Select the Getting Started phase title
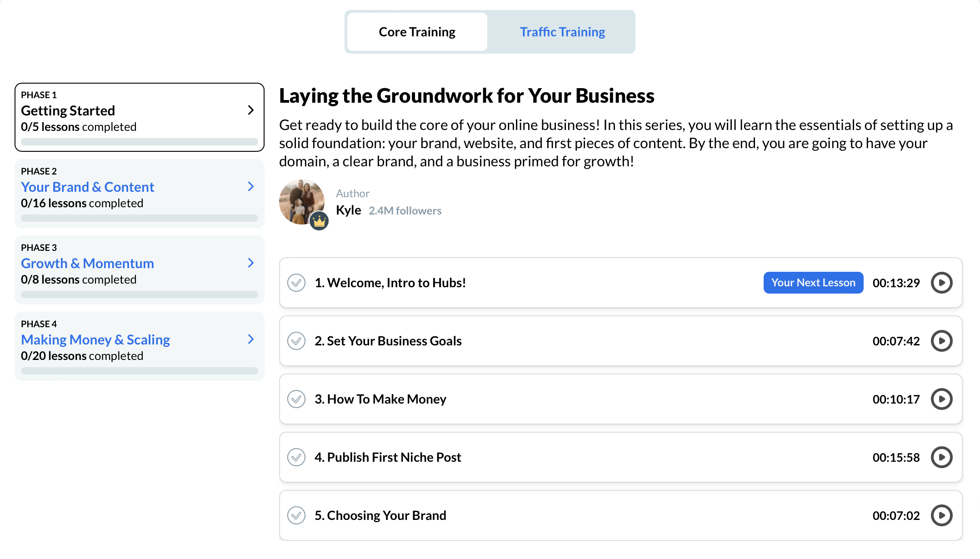The image size is (980, 559). [x=68, y=110]
